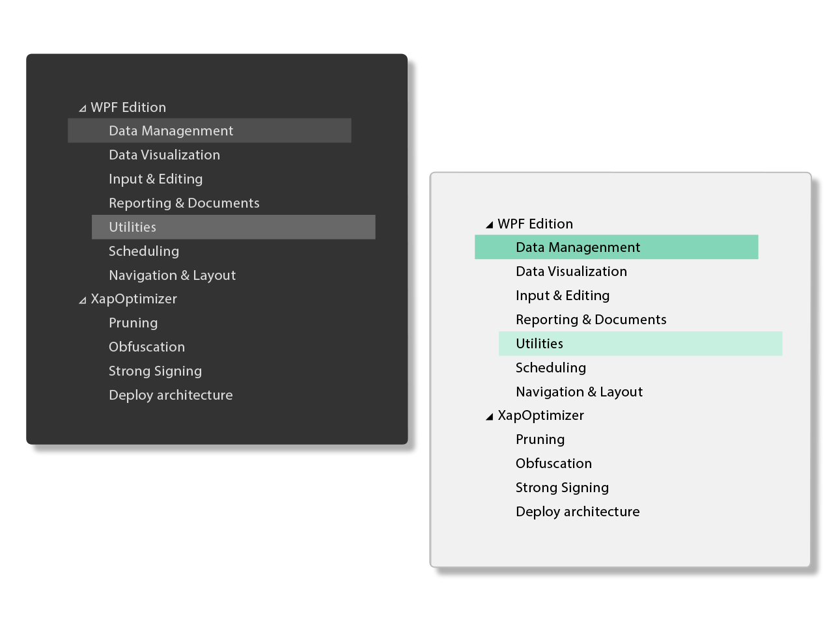Select Obfuscation in dark tree

click(147, 347)
